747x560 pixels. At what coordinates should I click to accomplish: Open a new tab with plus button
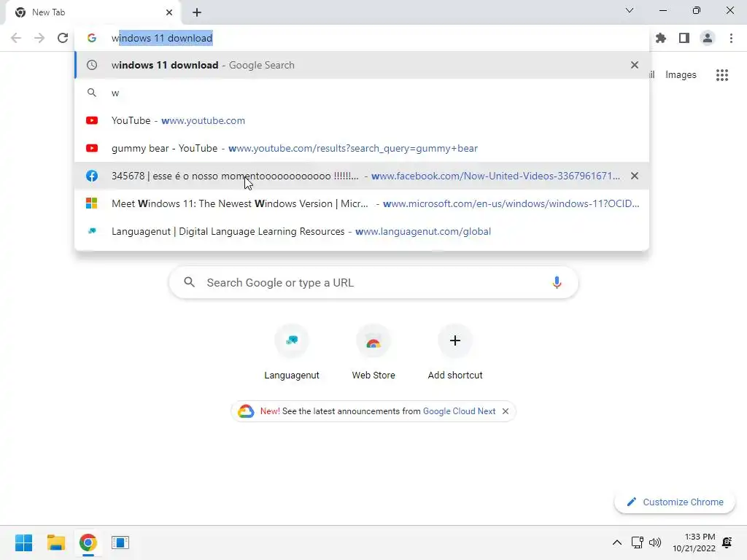(197, 12)
